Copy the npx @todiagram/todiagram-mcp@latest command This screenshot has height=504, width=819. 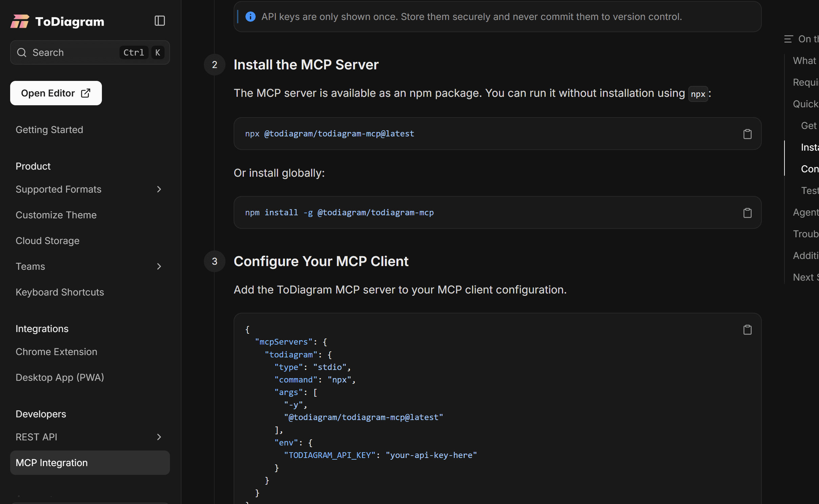point(747,134)
